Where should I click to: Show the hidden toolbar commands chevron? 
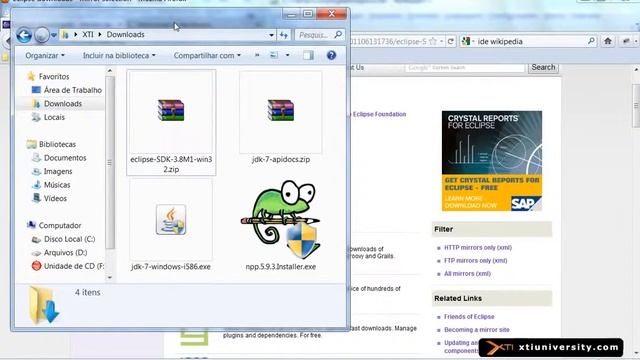pos(257,55)
